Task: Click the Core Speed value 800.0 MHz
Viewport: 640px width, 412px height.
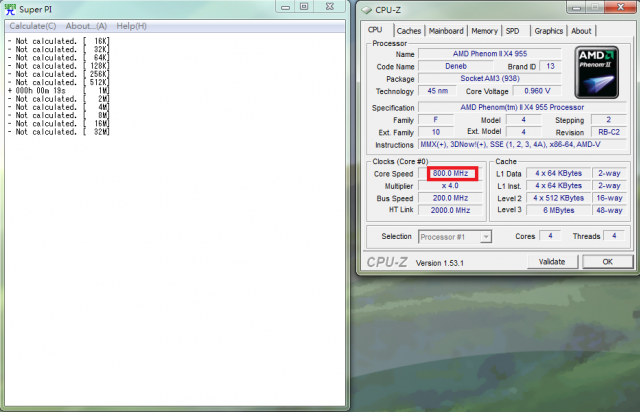Action: [x=450, y=173]
